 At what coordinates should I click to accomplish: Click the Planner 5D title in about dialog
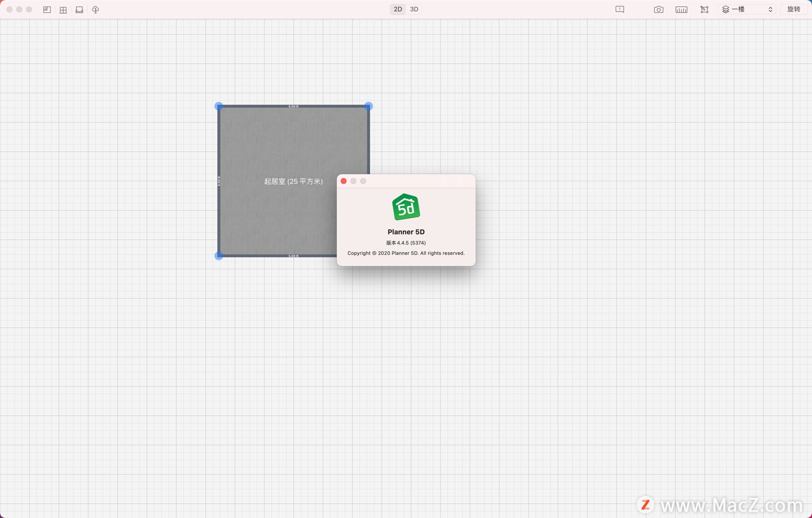pyautogui.click(x=406, y=232)
